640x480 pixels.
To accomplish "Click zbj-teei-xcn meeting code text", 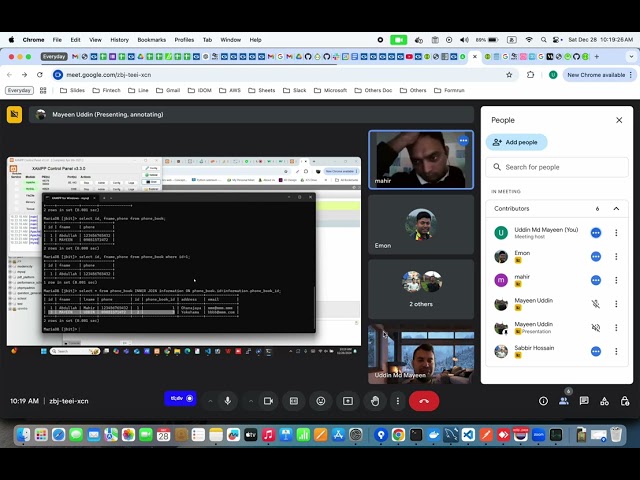I will pyautogui.click(x=69, y=401).
